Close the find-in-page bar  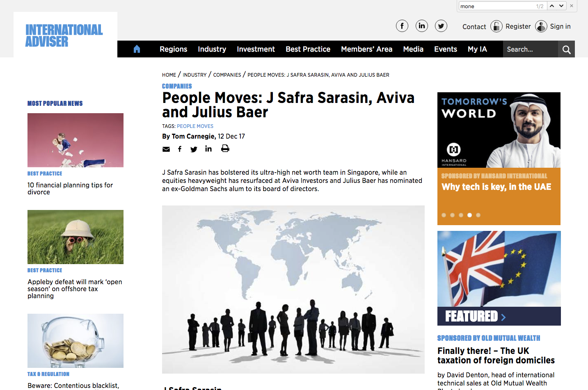click(572, 6)
